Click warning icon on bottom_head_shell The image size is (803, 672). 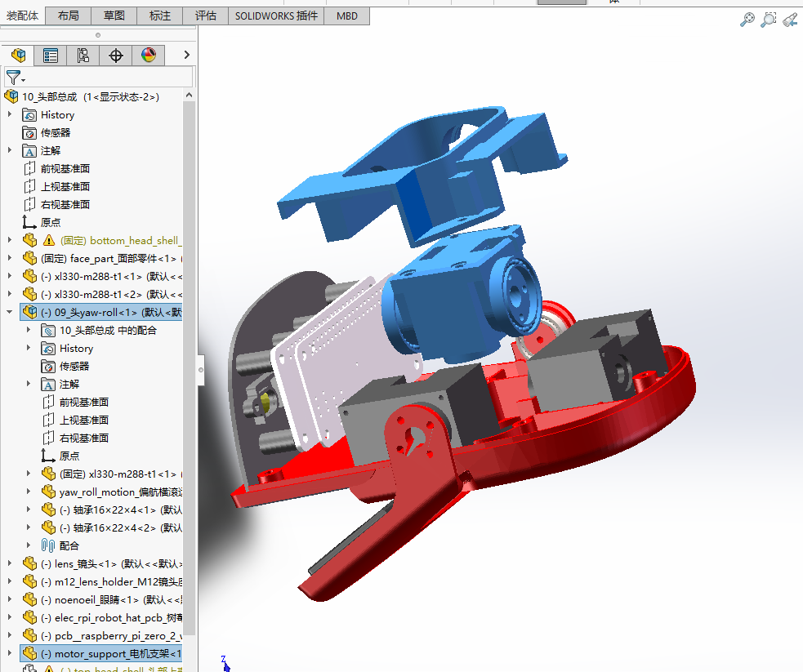pyautogui.click(x=49, y=240)
